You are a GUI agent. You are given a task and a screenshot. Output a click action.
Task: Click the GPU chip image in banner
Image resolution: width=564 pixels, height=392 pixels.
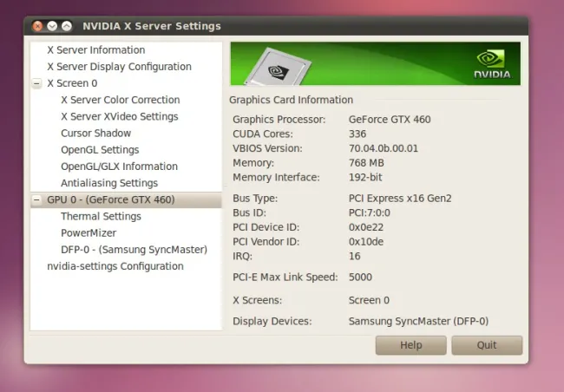coord(277,68)
